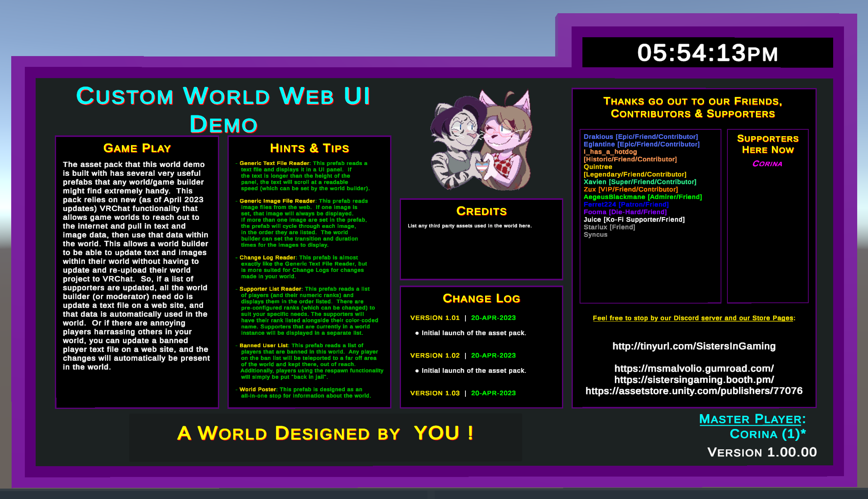Select the Syncus supporter entry
This screenshot has width=868, height=499.
tap(596, 234)
